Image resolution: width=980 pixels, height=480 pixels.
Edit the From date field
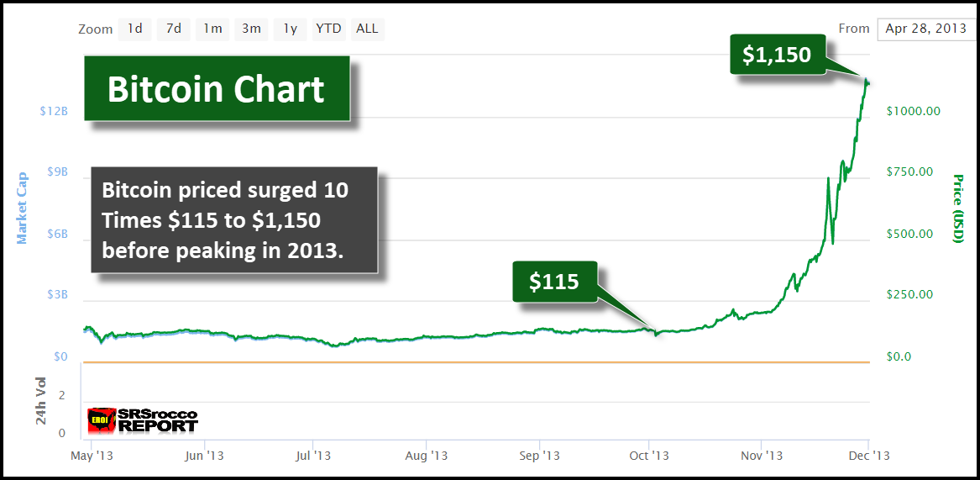(924, 29)
